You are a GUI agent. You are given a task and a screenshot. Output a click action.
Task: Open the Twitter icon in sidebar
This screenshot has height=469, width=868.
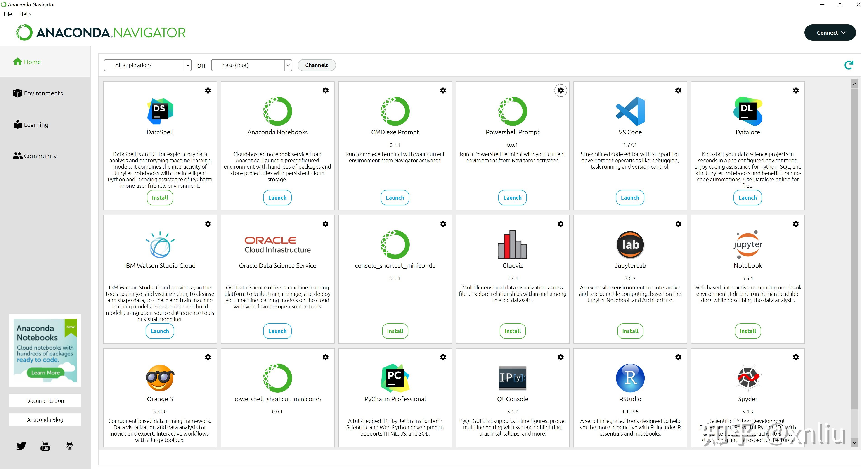coord(21,446)
